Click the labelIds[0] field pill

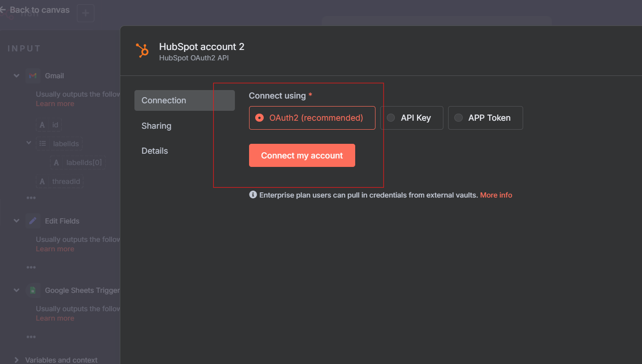click(78, 163)
